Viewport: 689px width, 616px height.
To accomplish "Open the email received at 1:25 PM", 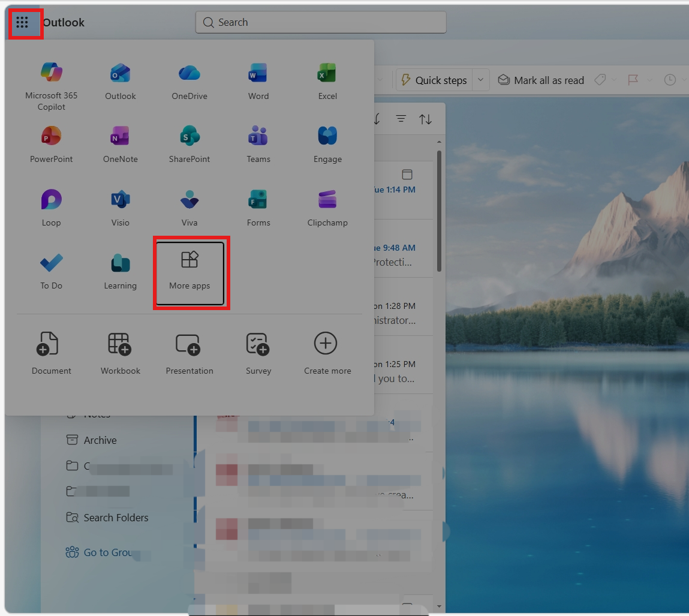I will [x=404, y=365].
